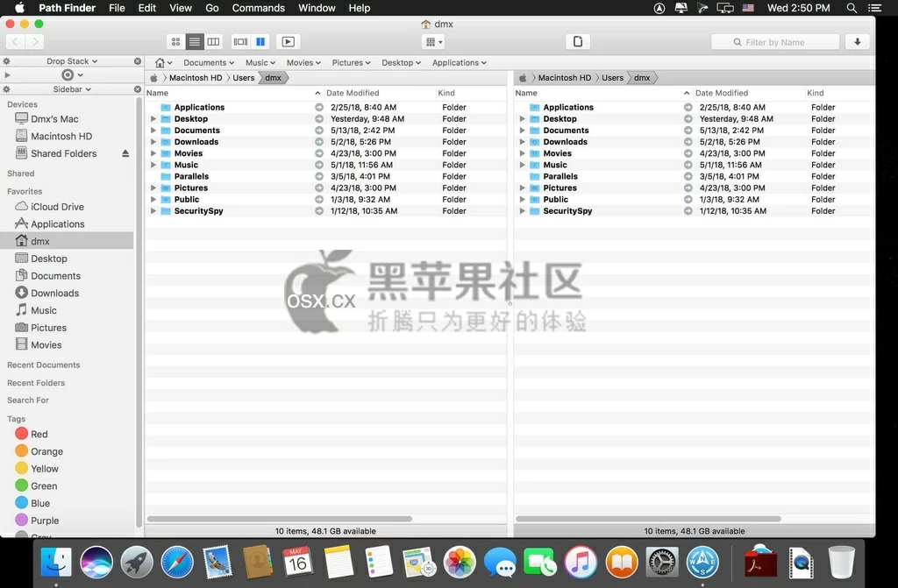Viewport: 898px width, 588px height.
Task: Open iCloud Drive in sidebar
Action: click(57, 207)
